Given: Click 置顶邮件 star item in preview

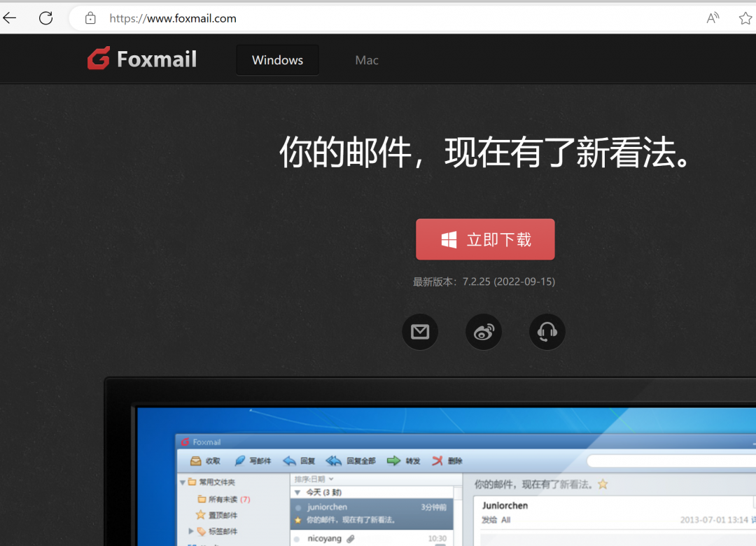Looking at the screenshot, I should tap(216, 515).
